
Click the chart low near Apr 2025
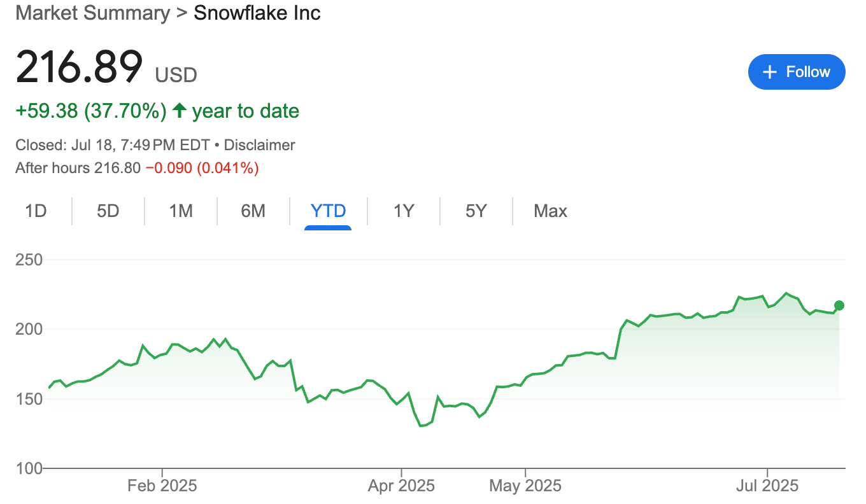[421, 426]
